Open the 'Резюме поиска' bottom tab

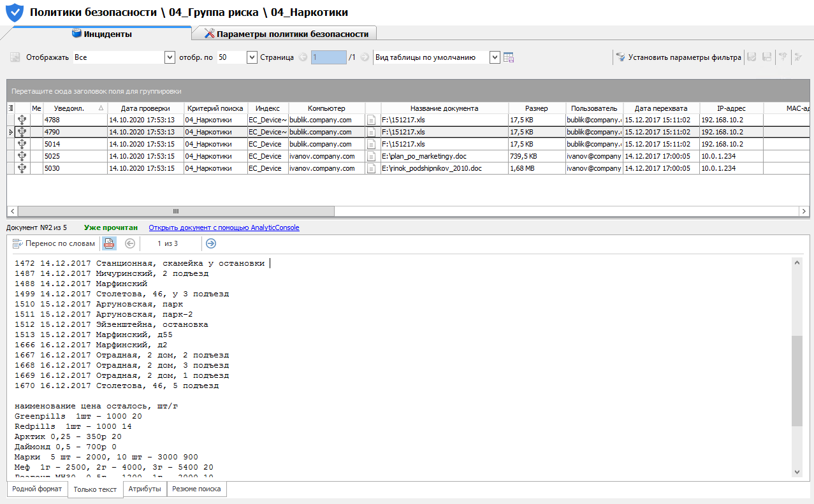[x=197, y=489]
